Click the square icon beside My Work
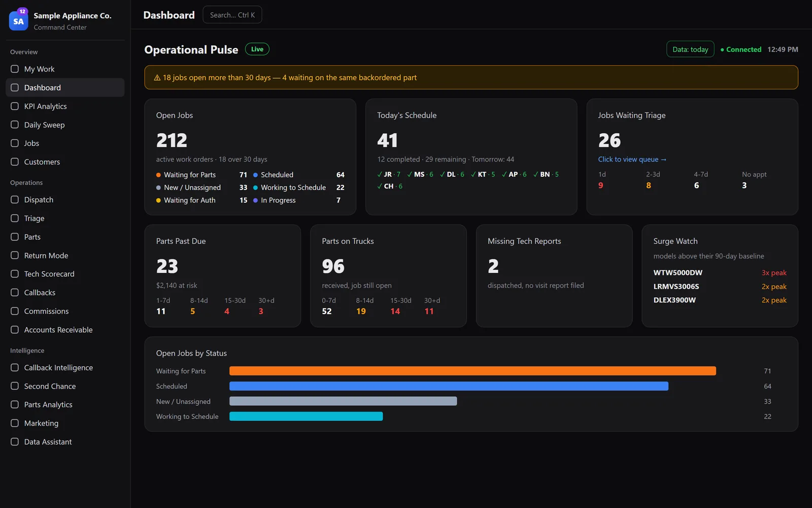Viewport: 812px width, 508px height. click(15, 69)
